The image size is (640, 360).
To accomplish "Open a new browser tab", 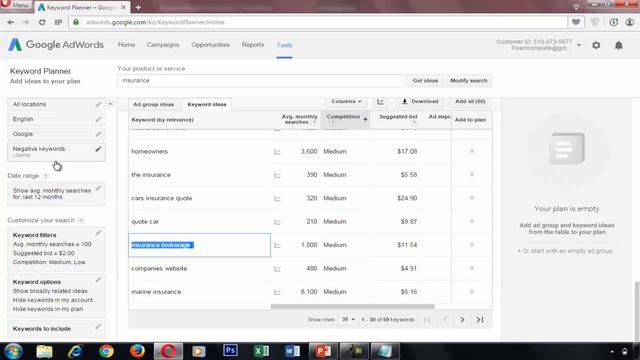I will (x=138, y=7).
